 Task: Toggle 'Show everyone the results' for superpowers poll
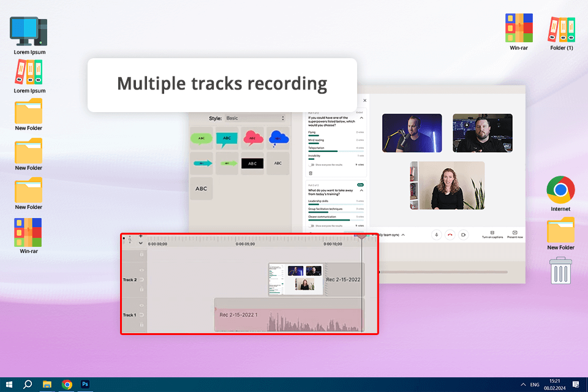tap(311, 165)
